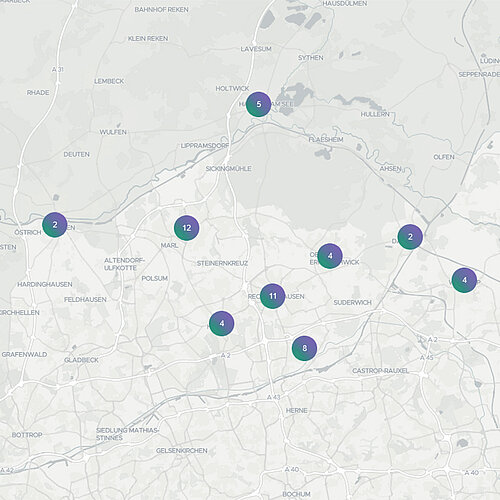Select the 4 cluster southwest of Recklinghausen
Image resolution: width=500 pixels, height=500 pixels.
(x=222, y=323)
